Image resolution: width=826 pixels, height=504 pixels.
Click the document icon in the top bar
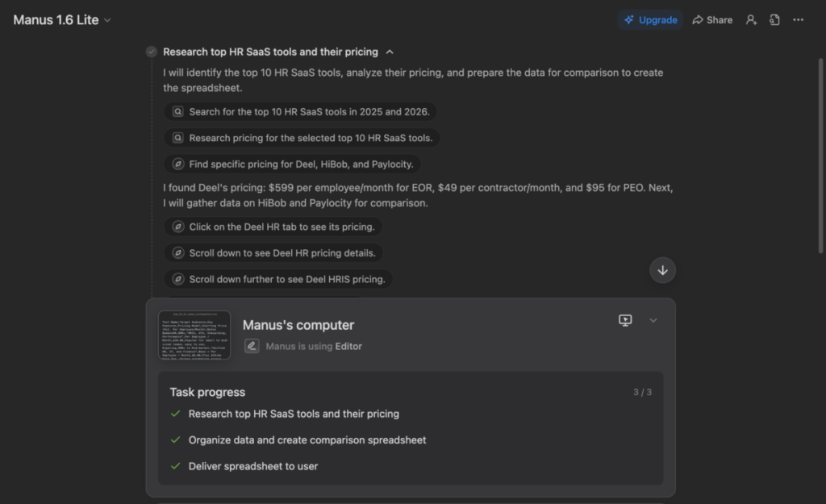pyautogui.click(x=774, y=19)
